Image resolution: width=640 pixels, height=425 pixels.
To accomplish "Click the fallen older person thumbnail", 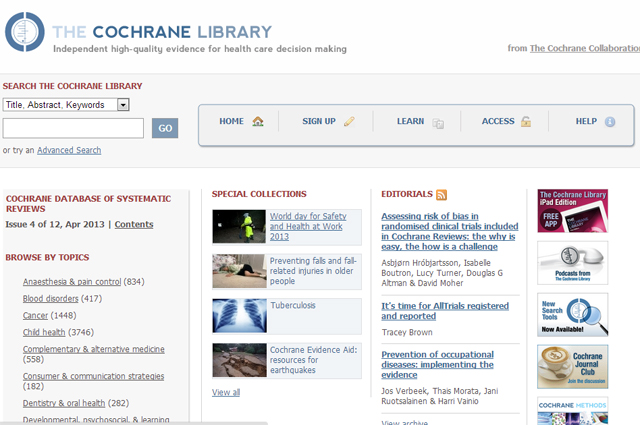I will coord(239,271).
